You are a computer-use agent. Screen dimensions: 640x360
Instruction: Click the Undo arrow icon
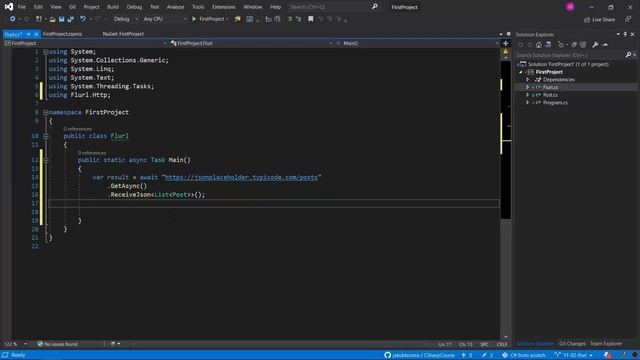pyautogui.click(x=83, y=19)
